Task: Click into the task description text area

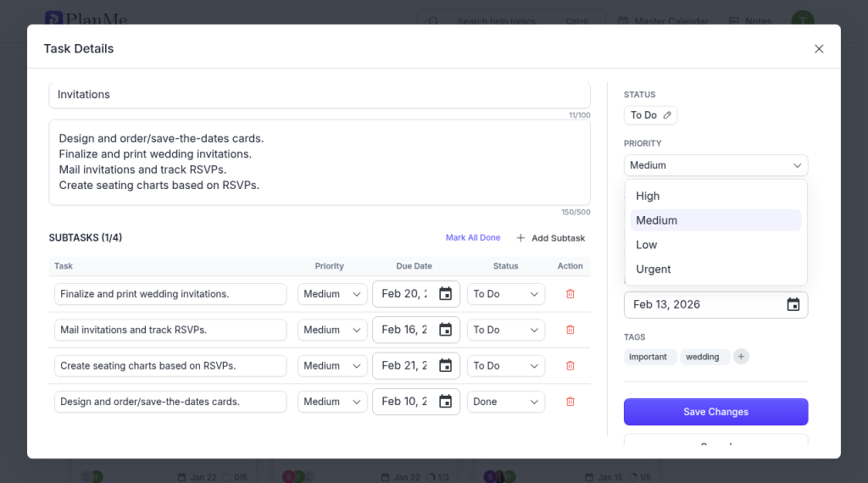Action: tap(320, 162)
